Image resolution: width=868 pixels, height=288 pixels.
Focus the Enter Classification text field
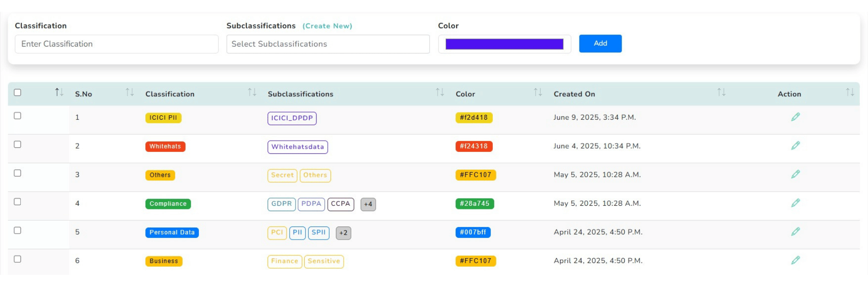click(x=117, y=44)
